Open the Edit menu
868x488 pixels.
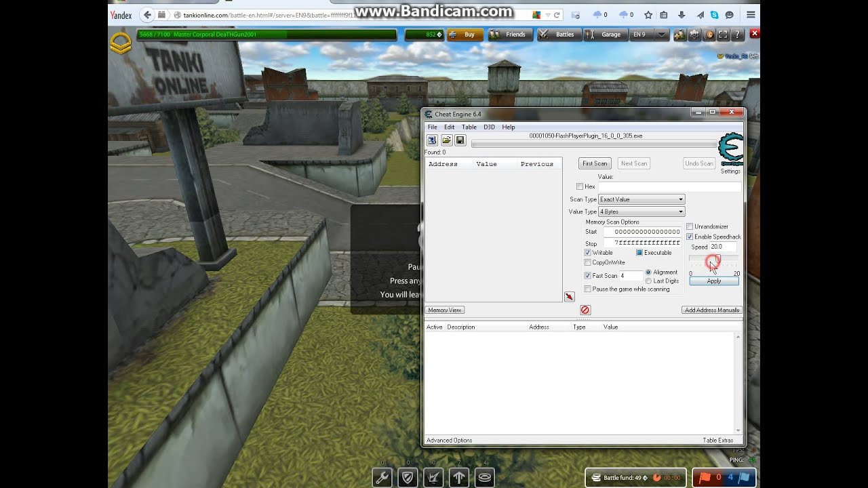tap(449, 127)
